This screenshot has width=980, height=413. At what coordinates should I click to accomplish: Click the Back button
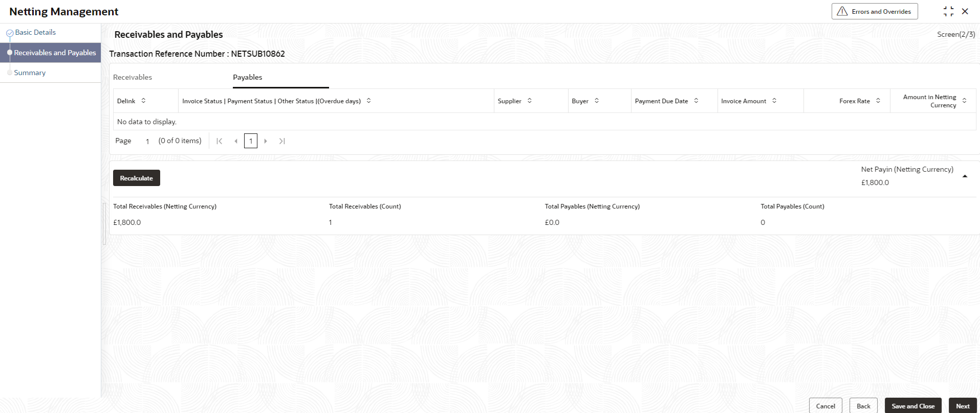(x=863, y=406)
